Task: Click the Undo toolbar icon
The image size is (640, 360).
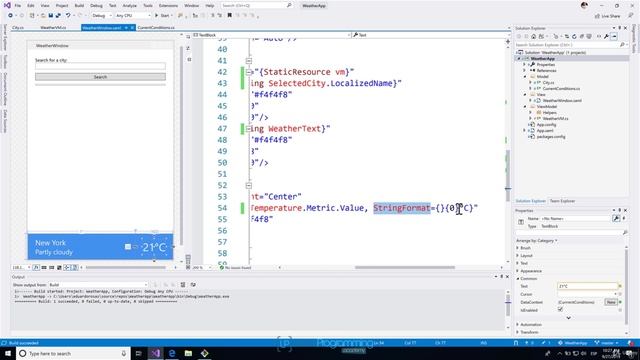Action: [68, 16]
